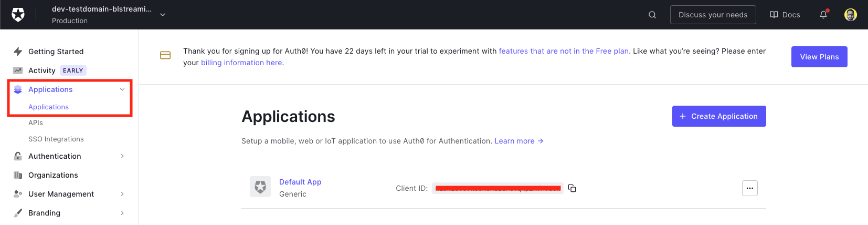Open Organizations in the sidebar
Viewport: 868px width, 225px height.
(x=53, y=175)
